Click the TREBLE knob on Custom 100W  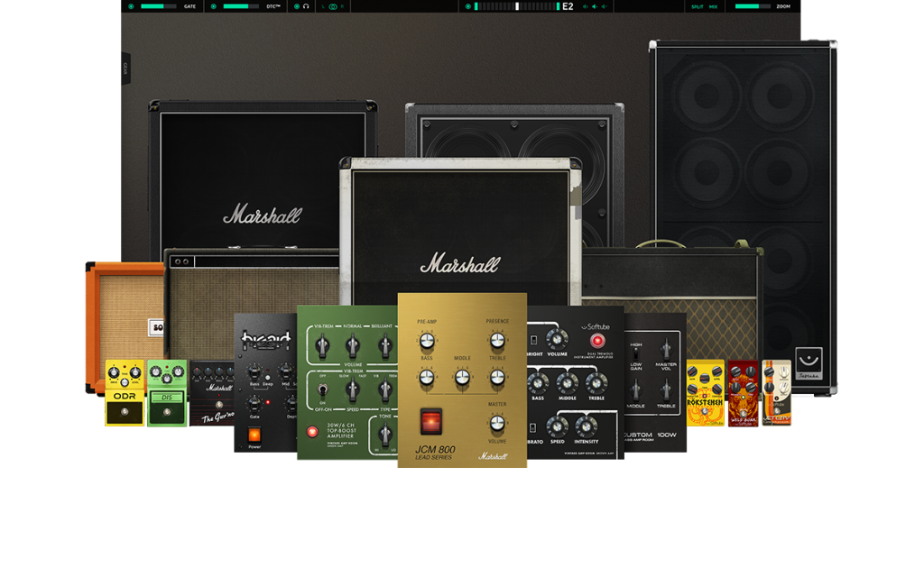coord(666,390)
